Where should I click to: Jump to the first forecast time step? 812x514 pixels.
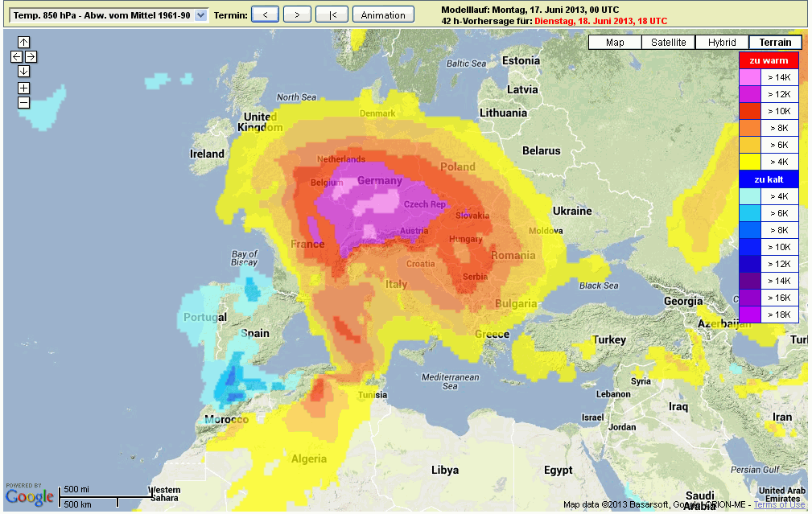tap(332, 14)
